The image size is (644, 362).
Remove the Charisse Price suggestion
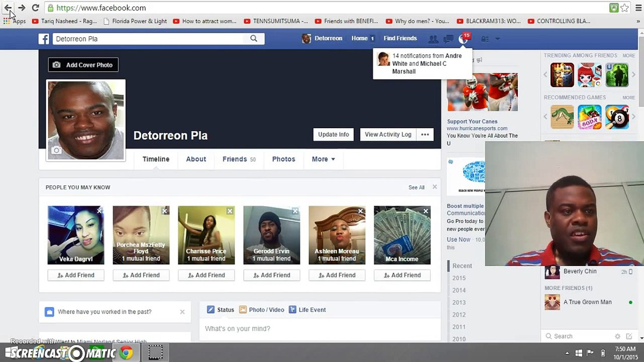tap(230, 211)
